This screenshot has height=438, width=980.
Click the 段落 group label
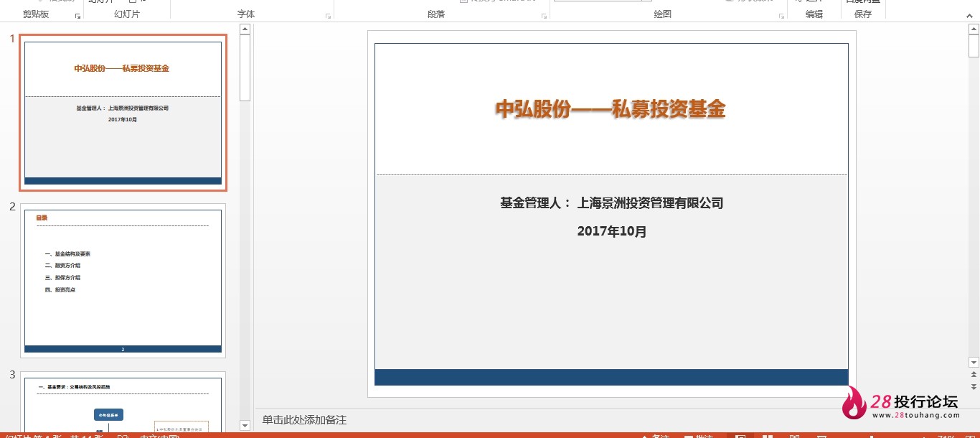(436, 14)
